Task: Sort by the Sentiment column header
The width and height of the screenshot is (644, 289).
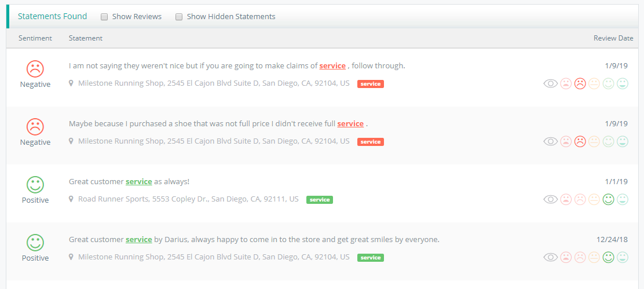Action: coord(35,38)
